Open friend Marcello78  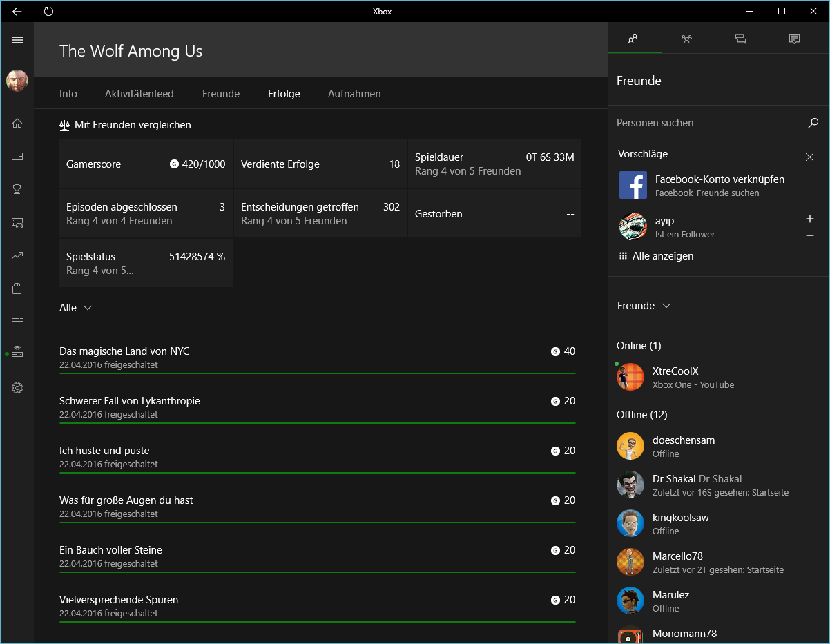(x=719, y=562)
